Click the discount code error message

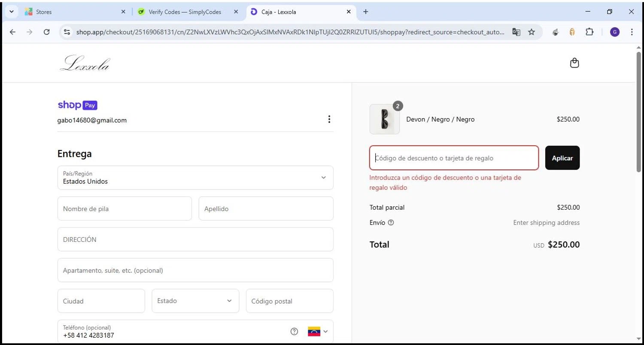[445, 183]
